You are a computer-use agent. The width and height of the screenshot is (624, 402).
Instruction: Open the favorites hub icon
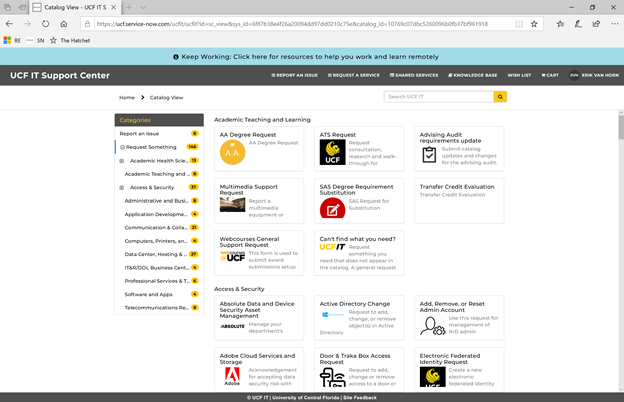560,24
